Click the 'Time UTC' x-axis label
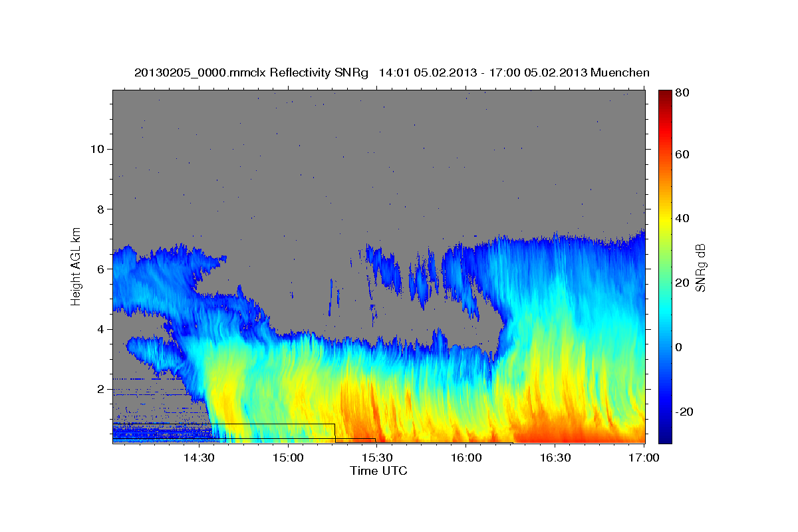 (x=378, y=471)
